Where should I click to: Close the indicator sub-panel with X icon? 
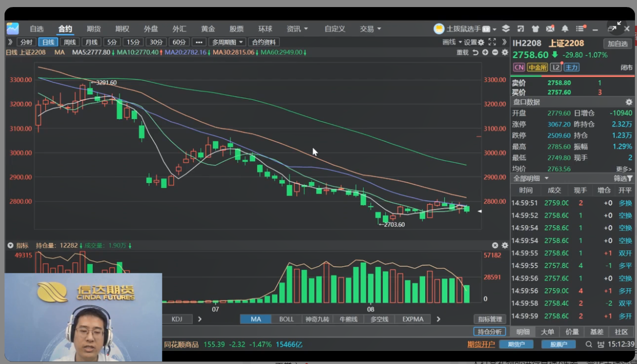(495, 246)
